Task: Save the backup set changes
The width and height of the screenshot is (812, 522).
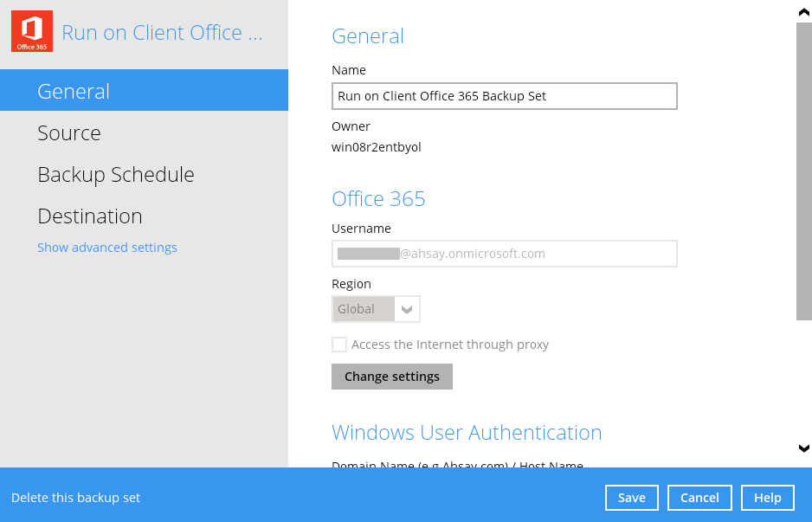Action: click(x=631, y=498)
